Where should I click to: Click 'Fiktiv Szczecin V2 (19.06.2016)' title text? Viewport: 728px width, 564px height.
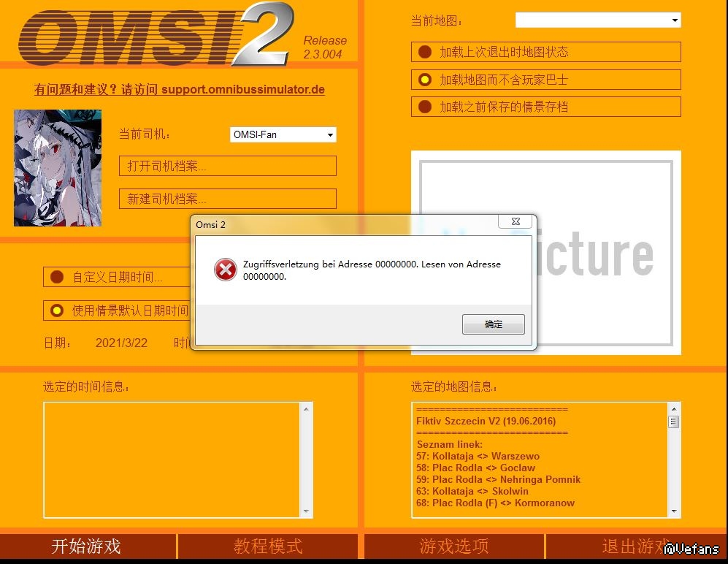(486, 421)
